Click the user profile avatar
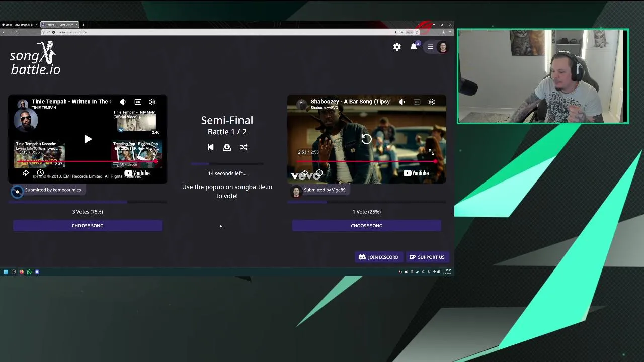Viewport: 644px width, 362px height. [x=443, y=47]
